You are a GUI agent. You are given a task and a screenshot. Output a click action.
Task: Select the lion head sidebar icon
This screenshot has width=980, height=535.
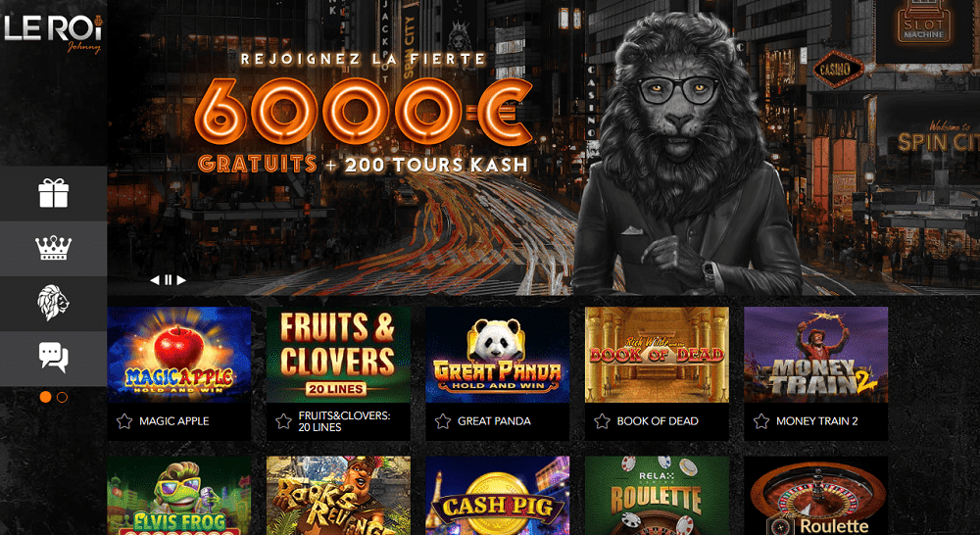tap(53, 303)
